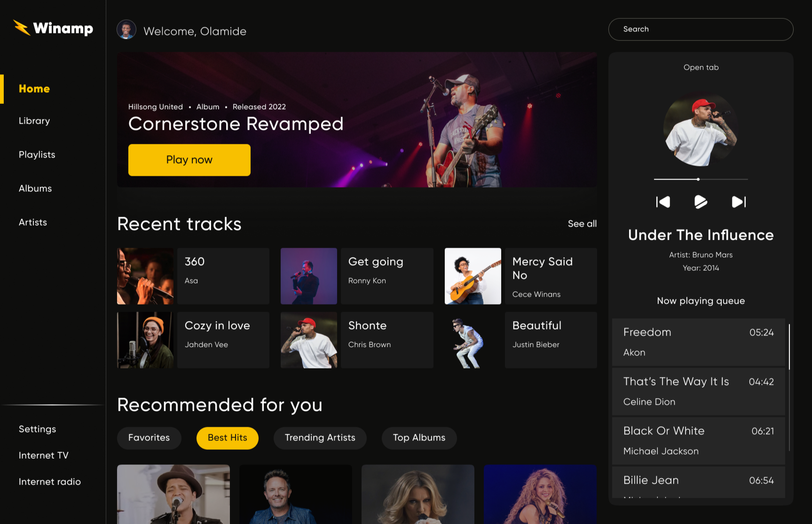812x524 pixels.
Task: Play the current song
Action: click(x=701, y=202)
